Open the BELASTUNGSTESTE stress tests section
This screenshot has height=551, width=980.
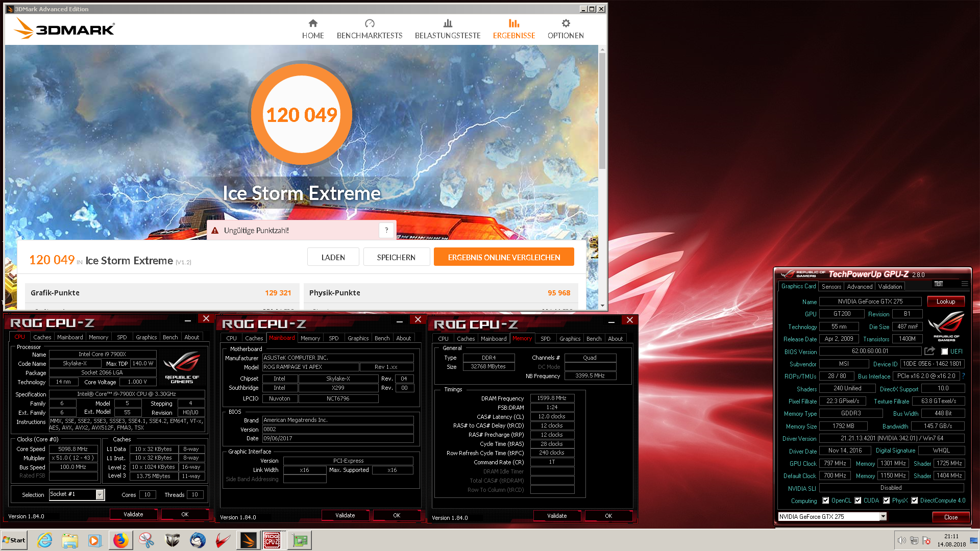point(448,29)
